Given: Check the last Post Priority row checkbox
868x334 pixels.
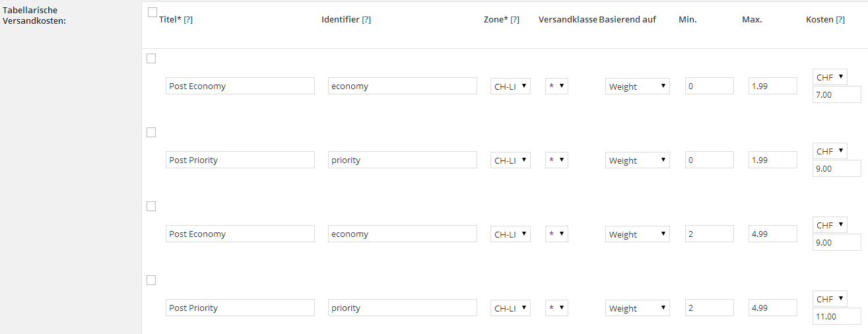Looking at the screenshot, I should 151,281.
